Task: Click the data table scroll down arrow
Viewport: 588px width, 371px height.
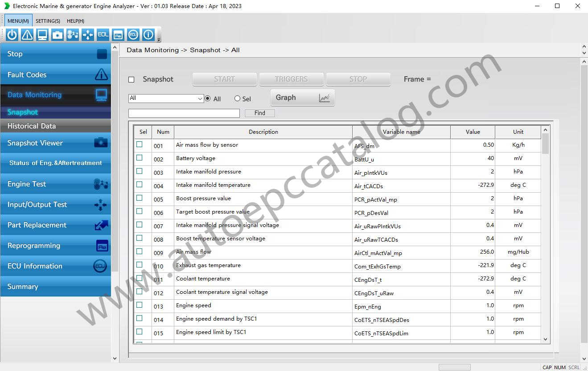Action: point(545,339)
